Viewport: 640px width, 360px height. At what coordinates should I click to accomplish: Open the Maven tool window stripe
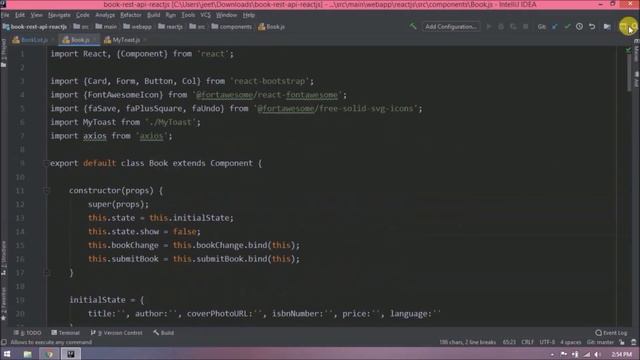coord(636,51)
